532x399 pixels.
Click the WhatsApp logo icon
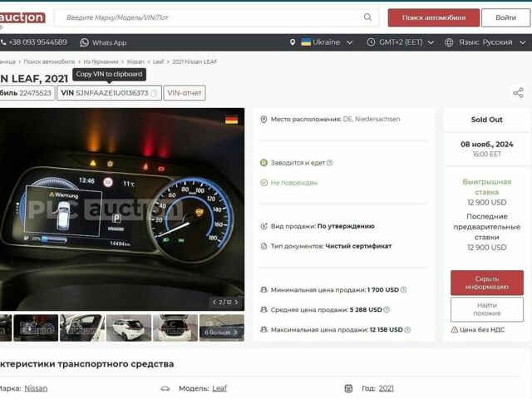84,42
